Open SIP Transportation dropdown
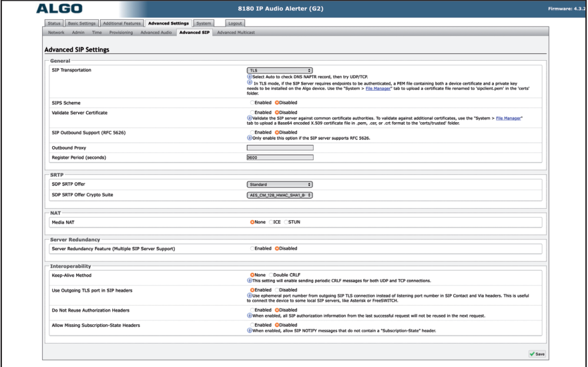This screenshot has height=367, width=588. point(280,69)
